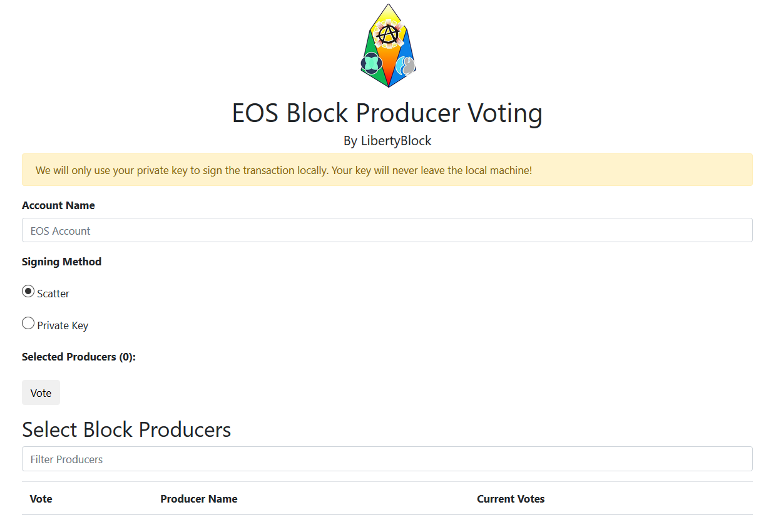Click the Filter Producers search field
The width and height of the screenshot is (776, 532).
coord(387,459)
